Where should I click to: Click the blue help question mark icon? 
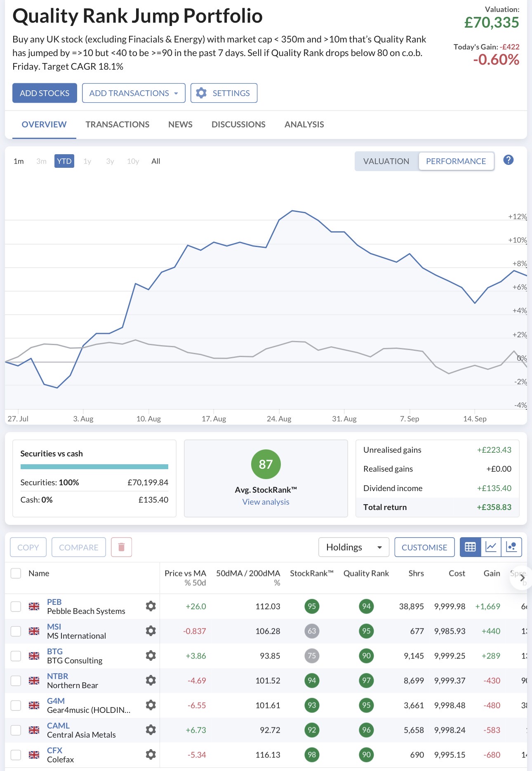[x=508, y=160]
